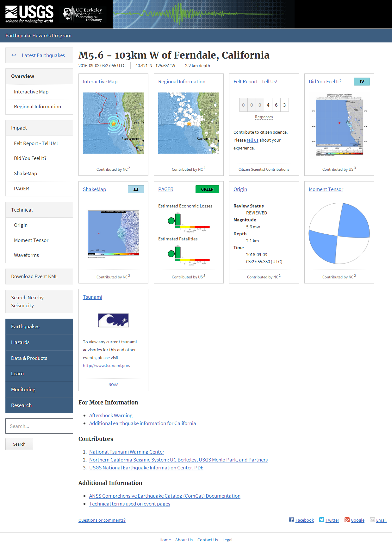Click the Twitter share icon
The width and height of the screenshot is (392, 547).
[x=322, y=520]
